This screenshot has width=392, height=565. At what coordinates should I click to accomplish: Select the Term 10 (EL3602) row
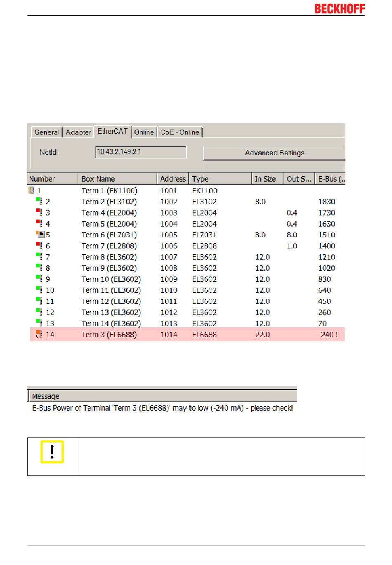click(x=187, y=279)
